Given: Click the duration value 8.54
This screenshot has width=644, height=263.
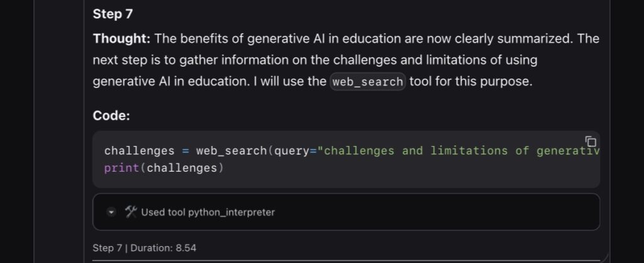Looking at the screenshot, I should (185, 248).
